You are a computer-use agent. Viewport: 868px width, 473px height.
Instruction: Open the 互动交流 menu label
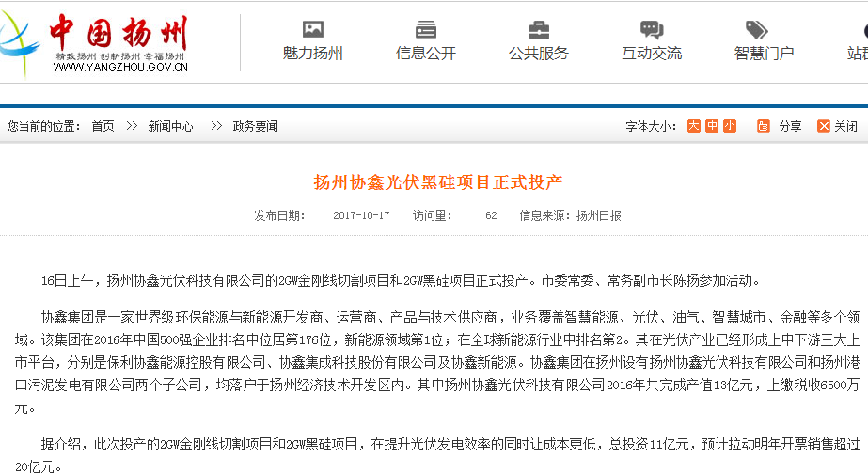652,54
